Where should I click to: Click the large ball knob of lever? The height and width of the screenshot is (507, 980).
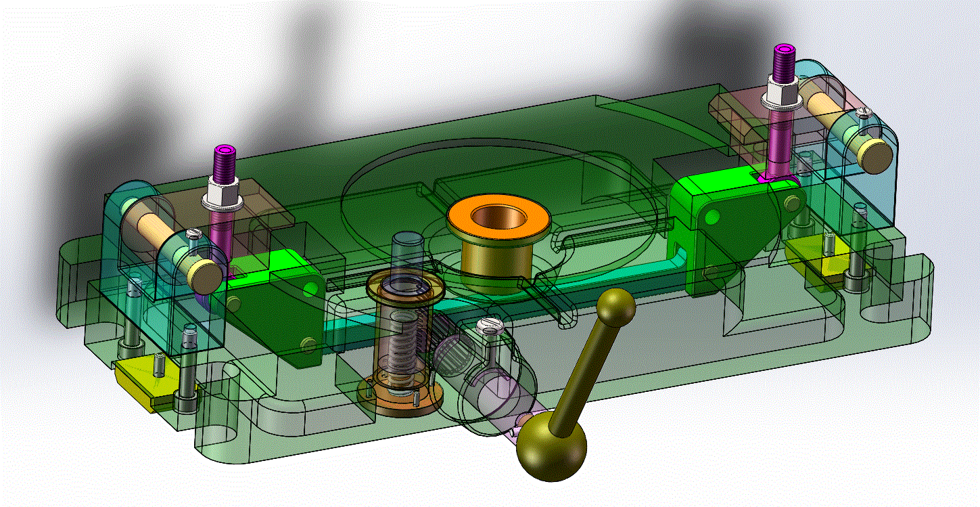point(552,447)
